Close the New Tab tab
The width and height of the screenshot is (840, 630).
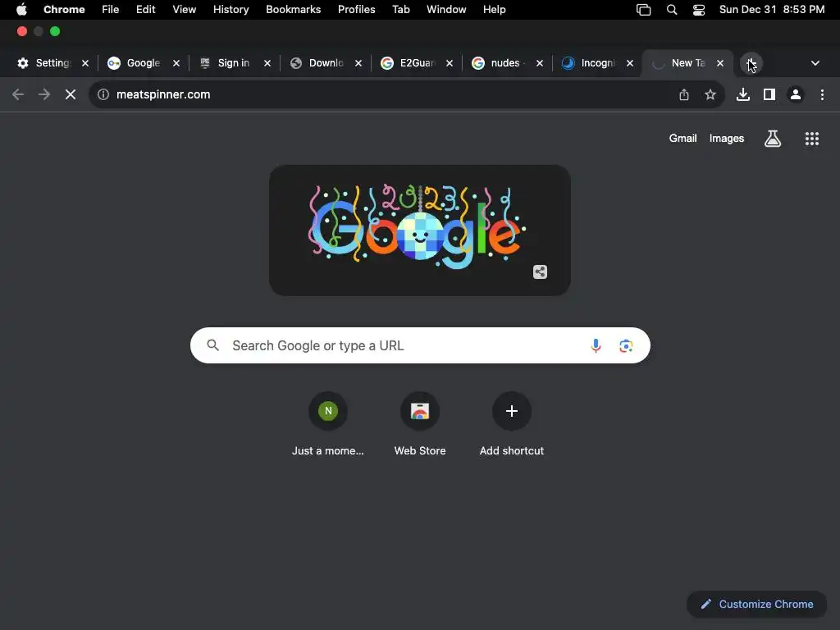[x=720, y=63]
